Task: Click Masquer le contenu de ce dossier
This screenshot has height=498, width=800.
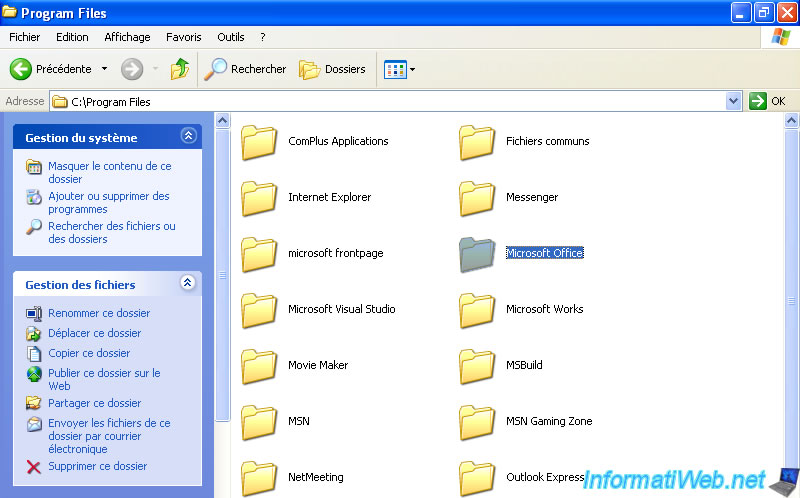Action: coord(110,172)
